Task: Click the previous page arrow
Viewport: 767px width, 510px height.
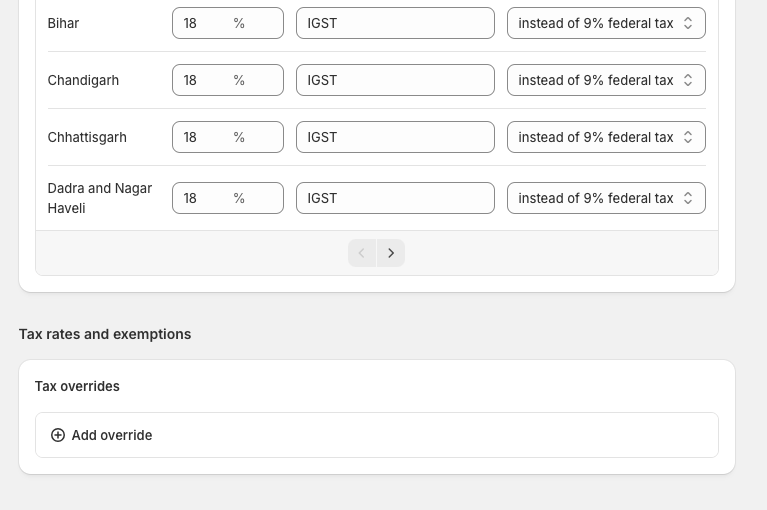Action: pyautogui.click(x=362, y=253)
